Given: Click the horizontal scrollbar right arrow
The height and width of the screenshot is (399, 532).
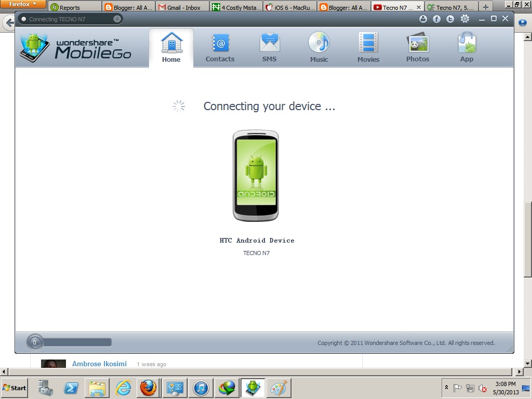Looking at the screenshot, I should (519, 371).
